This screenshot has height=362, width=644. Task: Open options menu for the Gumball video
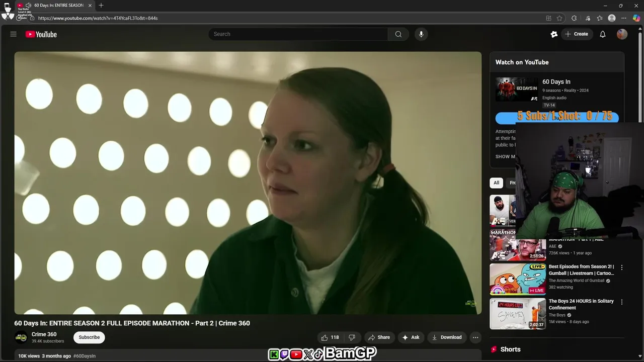pyautogui.click(x=622, y=267)
